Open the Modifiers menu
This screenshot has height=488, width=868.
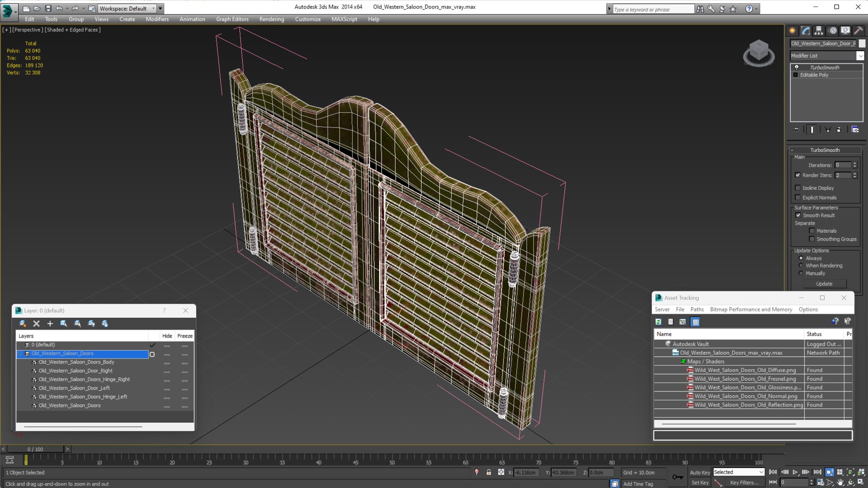click(x=157, y=19)
